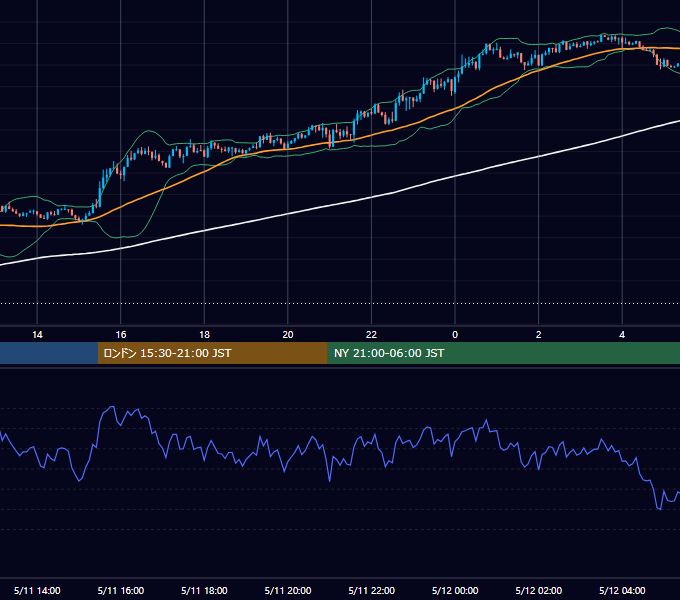Screen dimensions: 680x600
Task: Click the 5/11 14:00 oscillator time label
Action: (37, 590)
